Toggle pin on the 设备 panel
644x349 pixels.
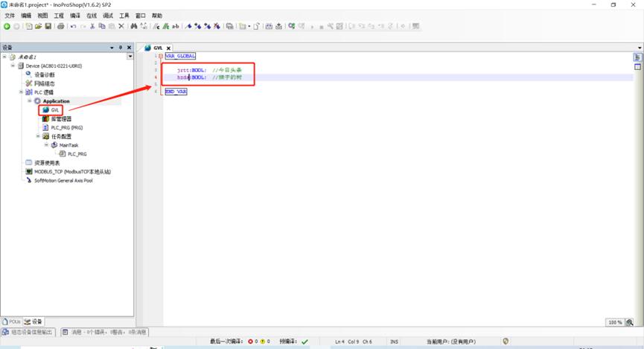pyautogui.click(x=121, y=48)
